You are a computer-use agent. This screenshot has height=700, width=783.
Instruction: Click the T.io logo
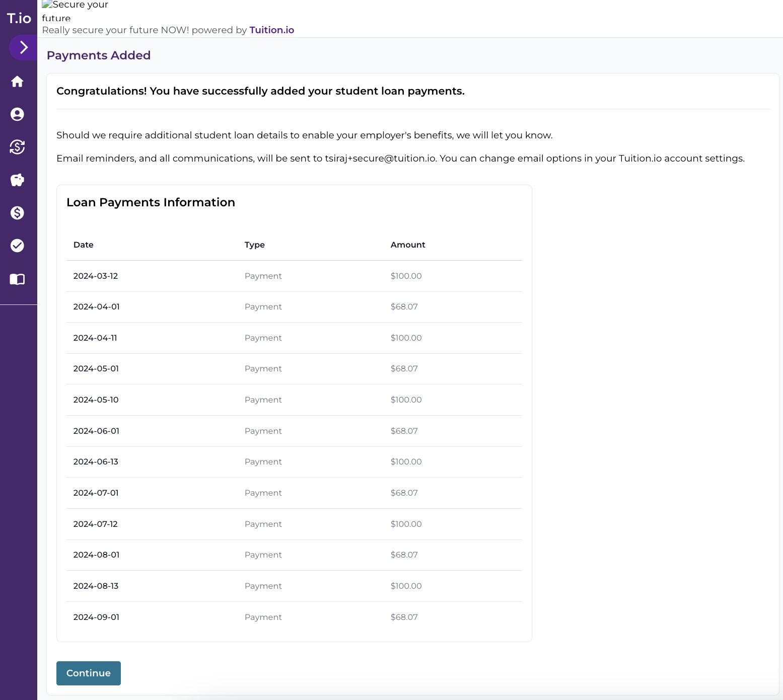coord(18,18)
